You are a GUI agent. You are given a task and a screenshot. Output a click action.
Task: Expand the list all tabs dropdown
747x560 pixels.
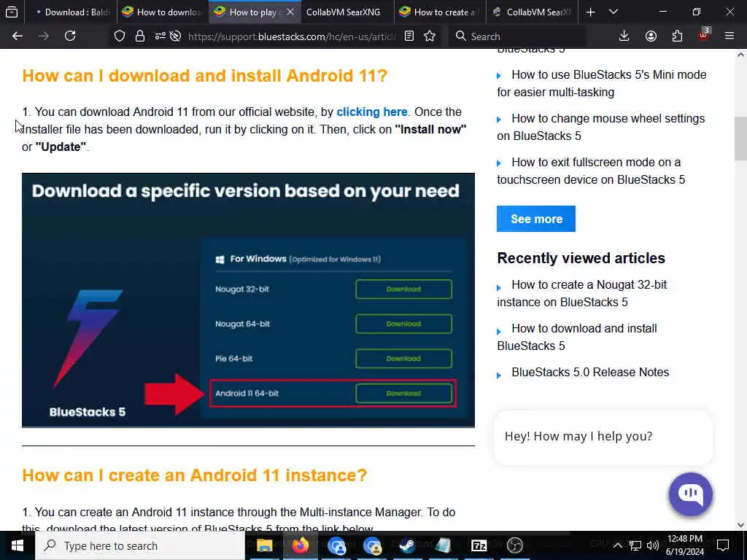[x=614, y=12]
